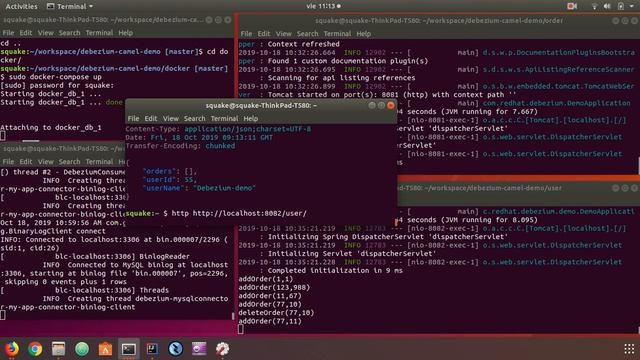The width and height of the screenshot is (640, 360).
Task: Open Edit menu in front ~ terminal
Action: coord(151,118)
